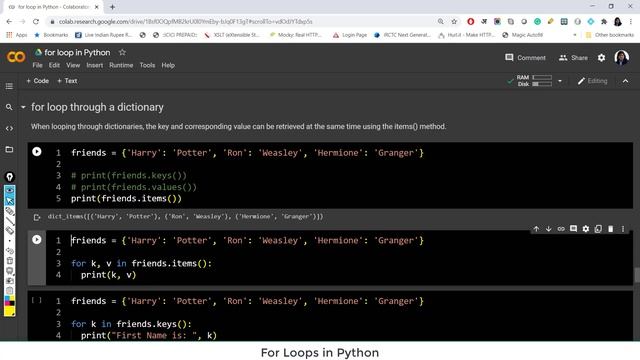Viewport: 640px width, 360px height.
Task: Open the table of contents sidebar icon
Action: pyautogui.click(x=9, y=86)
